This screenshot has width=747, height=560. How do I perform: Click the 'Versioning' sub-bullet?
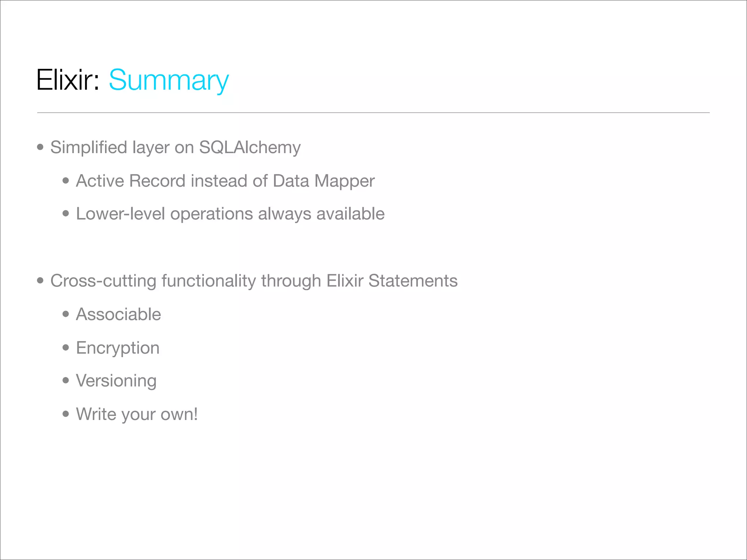click(x=116, y=381)
